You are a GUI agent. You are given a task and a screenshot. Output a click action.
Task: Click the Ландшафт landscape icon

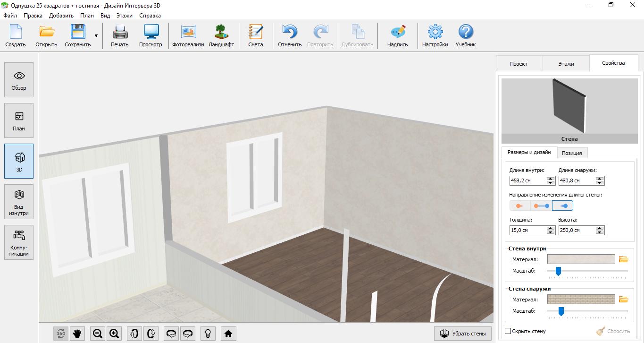pos(221,36)
